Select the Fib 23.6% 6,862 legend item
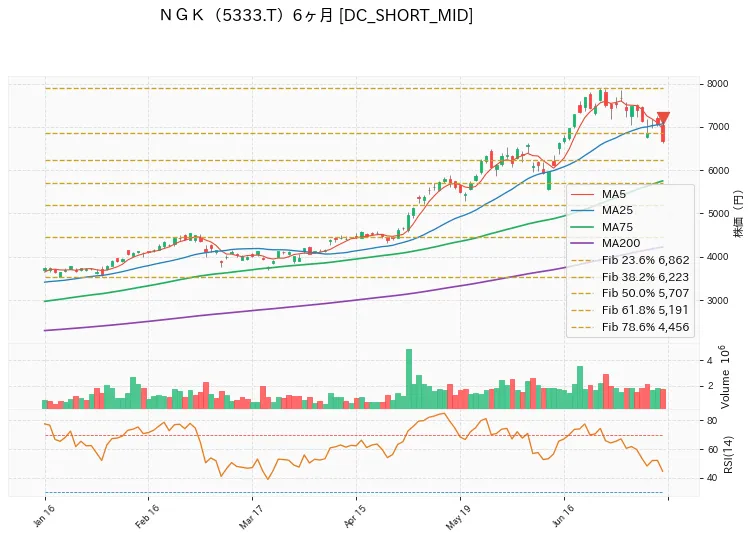 click(630, 260)
